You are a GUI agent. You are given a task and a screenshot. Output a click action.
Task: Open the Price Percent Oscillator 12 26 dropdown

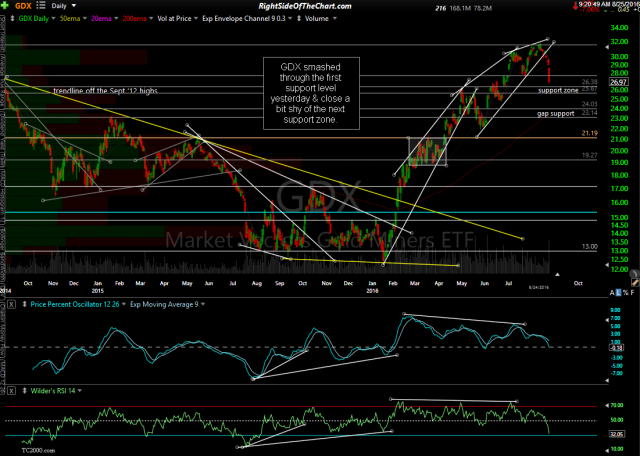[x=78, y=304]
